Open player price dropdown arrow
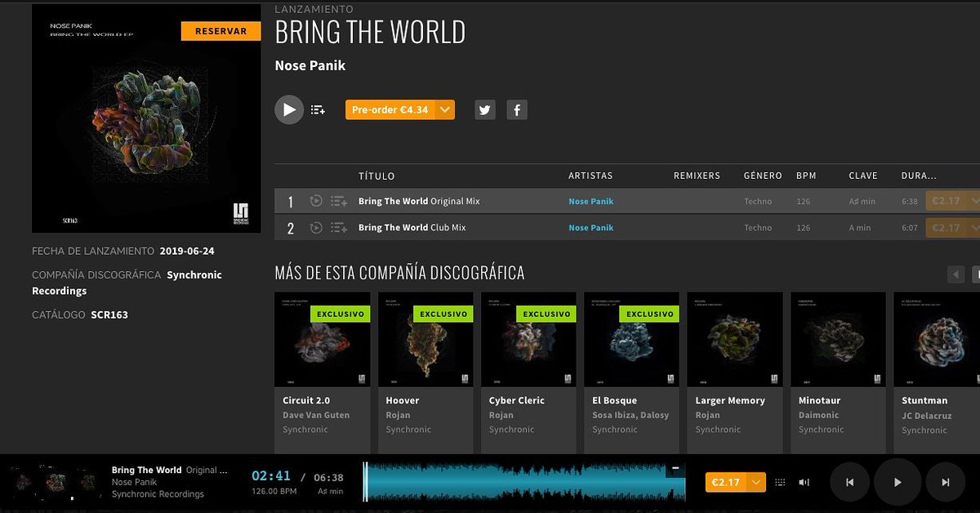Viewport: 980px width, 513px height. (756, 483)
